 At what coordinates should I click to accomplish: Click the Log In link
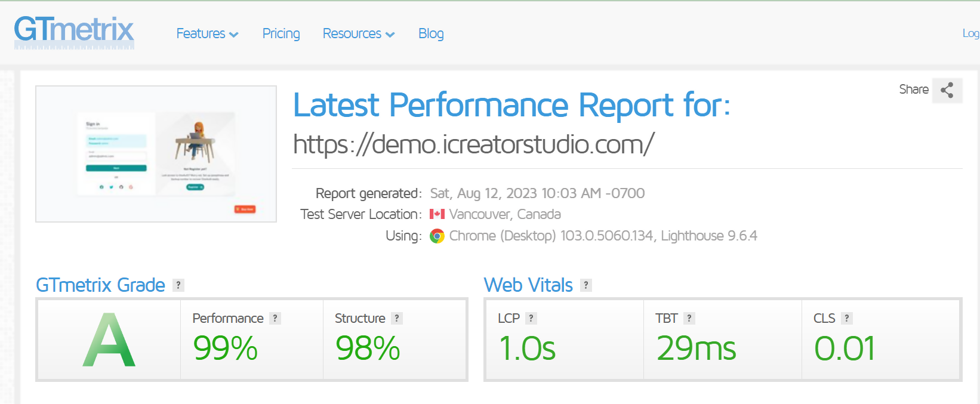pyautogui.click(x=970, y=34)
